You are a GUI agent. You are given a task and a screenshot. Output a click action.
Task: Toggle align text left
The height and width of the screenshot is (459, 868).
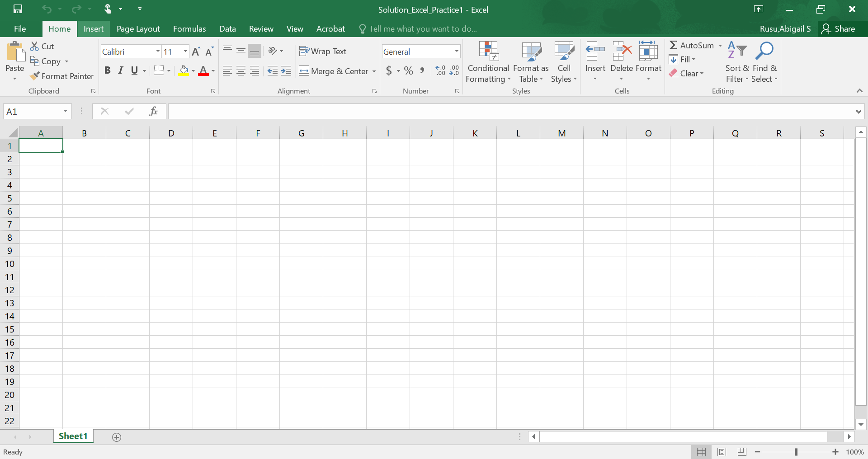[x=227, y=71]
